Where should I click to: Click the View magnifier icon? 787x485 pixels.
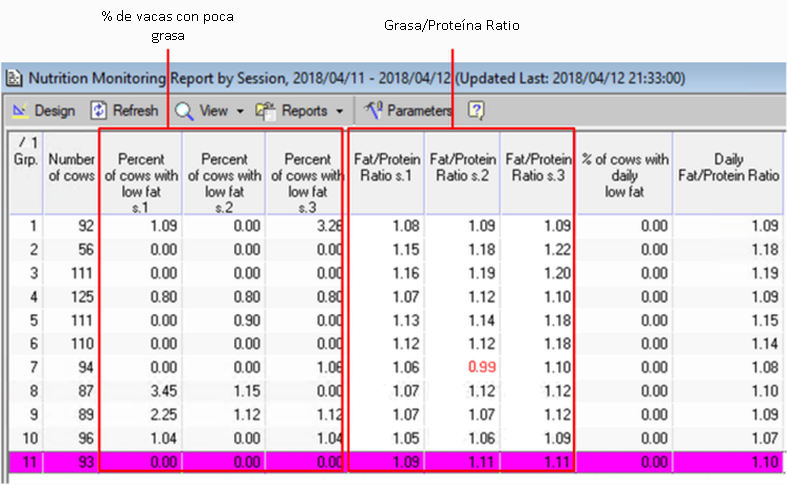pyautogui.click(x=185, y=110)
